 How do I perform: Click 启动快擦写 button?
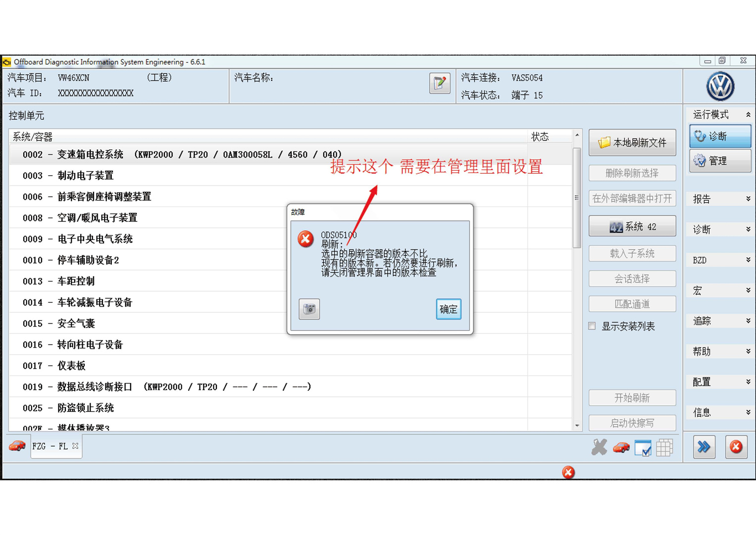[x=632, y=423]
